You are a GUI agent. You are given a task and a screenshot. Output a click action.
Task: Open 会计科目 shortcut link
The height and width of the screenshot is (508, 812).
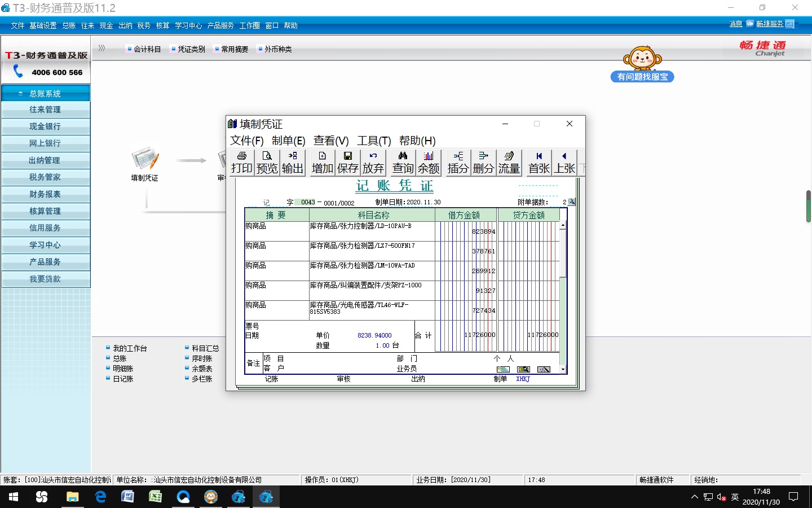coord(147,49)
